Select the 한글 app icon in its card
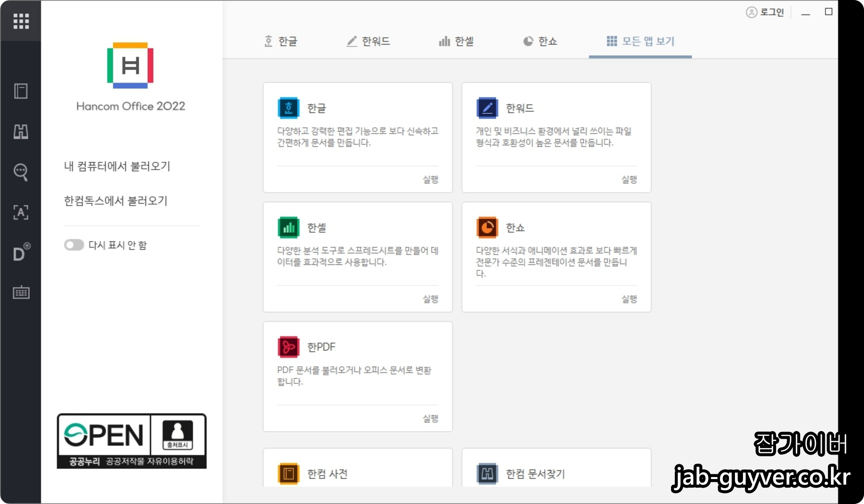Screen dimensions: 864x504 [288, 108]
